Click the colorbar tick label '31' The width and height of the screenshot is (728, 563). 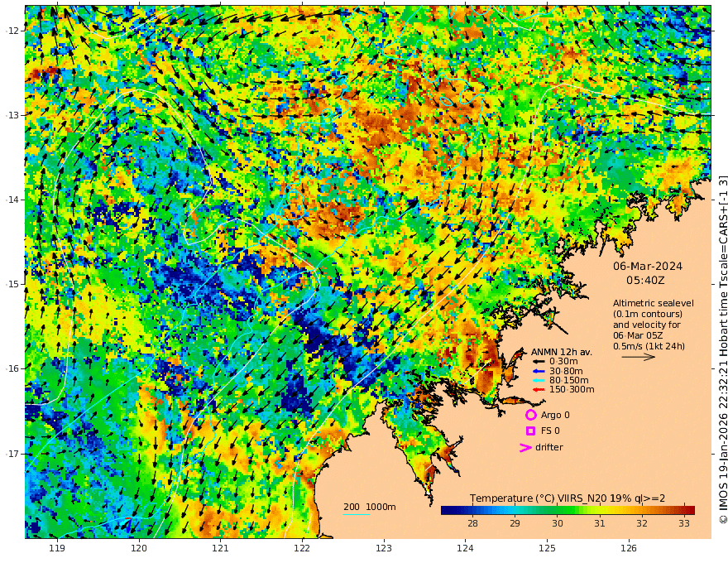[600, 523]
